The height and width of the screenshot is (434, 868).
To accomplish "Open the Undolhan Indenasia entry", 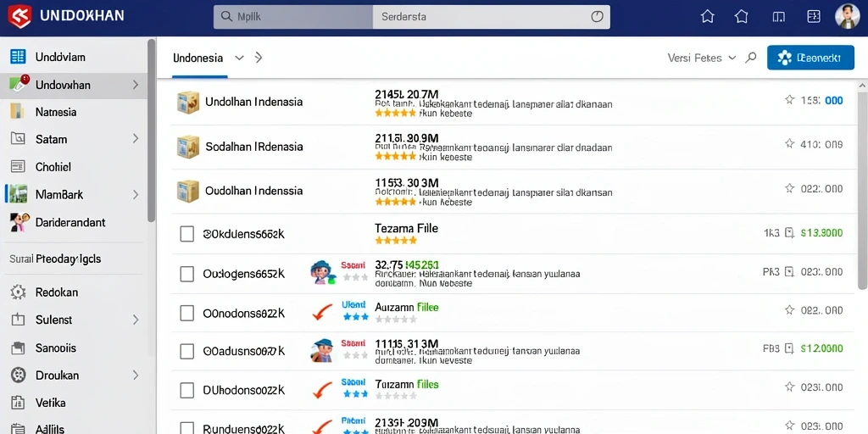I will tap(253, 102).
